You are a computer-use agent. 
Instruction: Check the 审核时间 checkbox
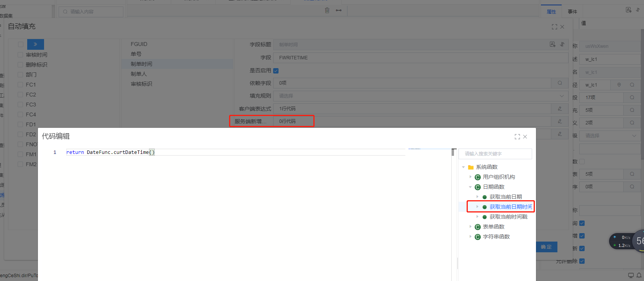click(x=20, y=55)
